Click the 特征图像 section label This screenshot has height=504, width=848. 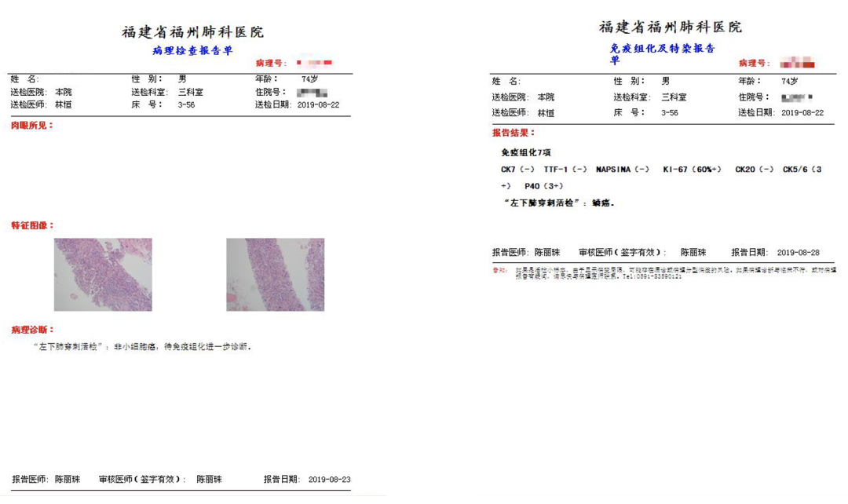pyautogui.click(x=32, y=225)
